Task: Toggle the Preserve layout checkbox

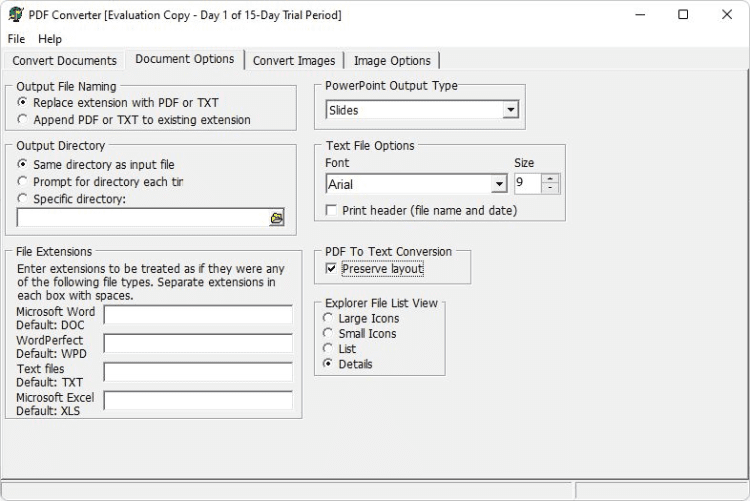Action: coord(332,269)
